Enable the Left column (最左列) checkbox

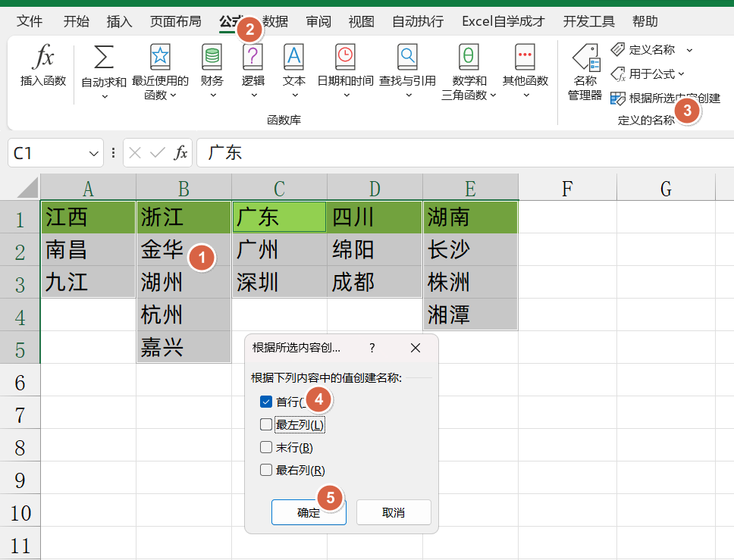266,424
